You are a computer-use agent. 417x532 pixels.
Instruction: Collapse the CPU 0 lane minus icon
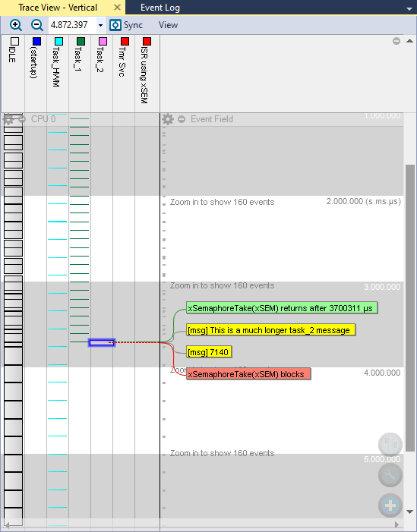pyautogui.click(x=22, y=119)
